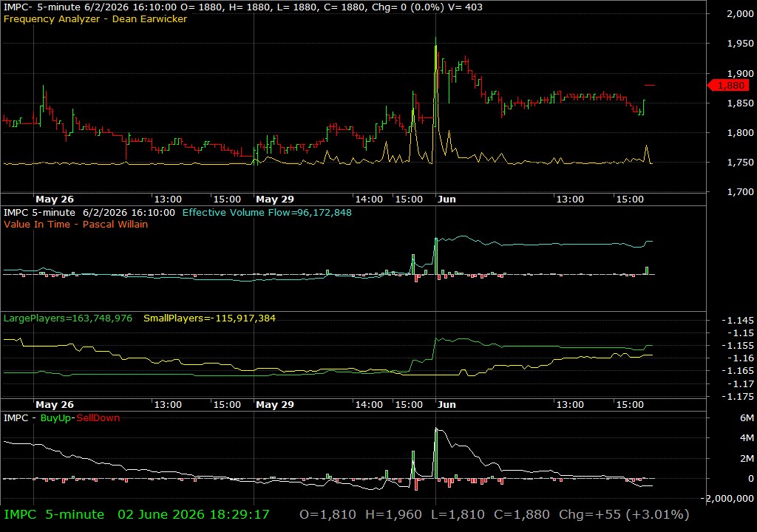Click the -1.145 axis label
Viewport: 757px width, 532px height.
737,321
